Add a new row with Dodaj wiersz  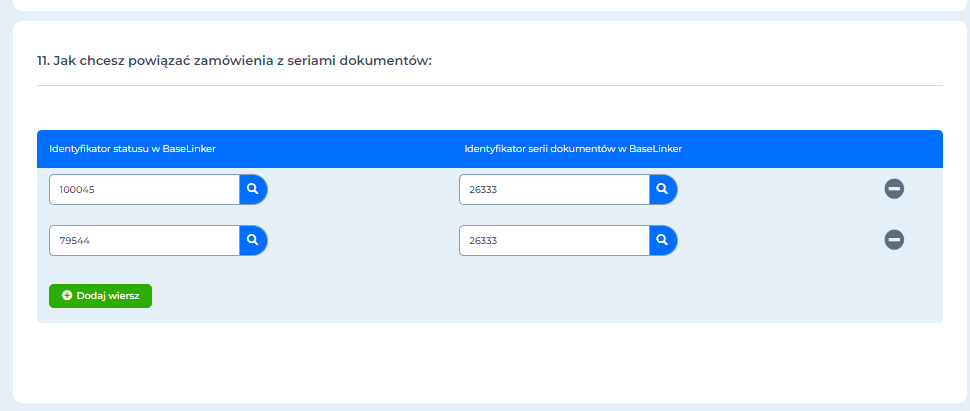point(100,296)
